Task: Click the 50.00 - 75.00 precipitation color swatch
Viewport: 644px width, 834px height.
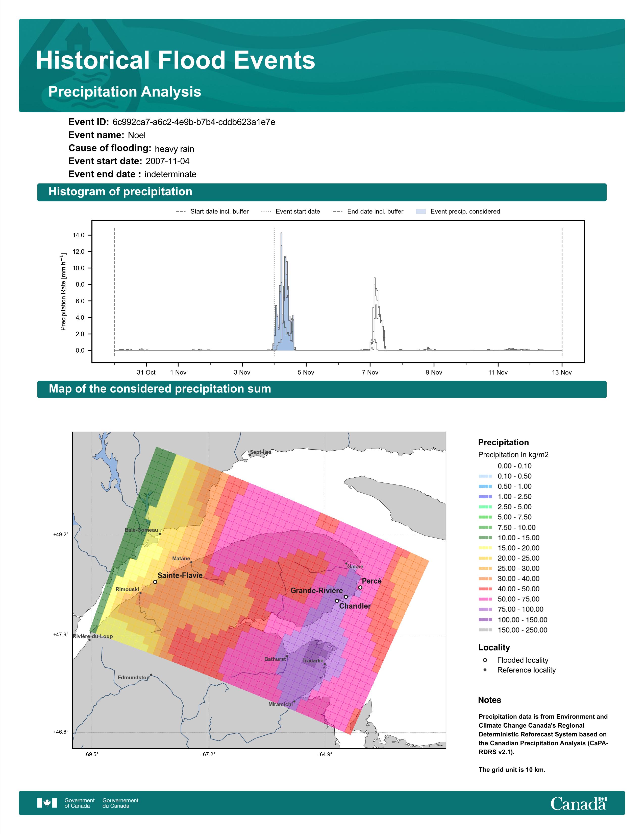Action: click(485, 599)
